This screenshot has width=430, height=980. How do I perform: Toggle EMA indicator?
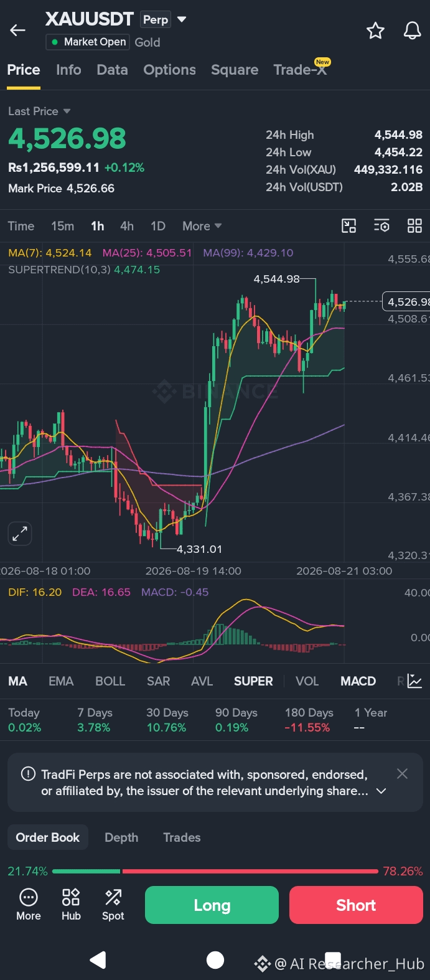click(x=61, y=681)
